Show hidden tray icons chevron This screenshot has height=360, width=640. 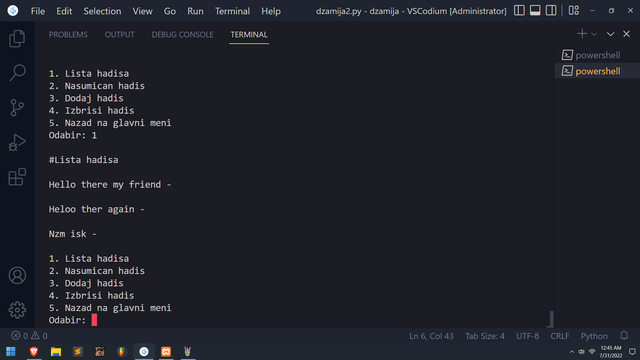pyautogui.click(x=571, y=352)
